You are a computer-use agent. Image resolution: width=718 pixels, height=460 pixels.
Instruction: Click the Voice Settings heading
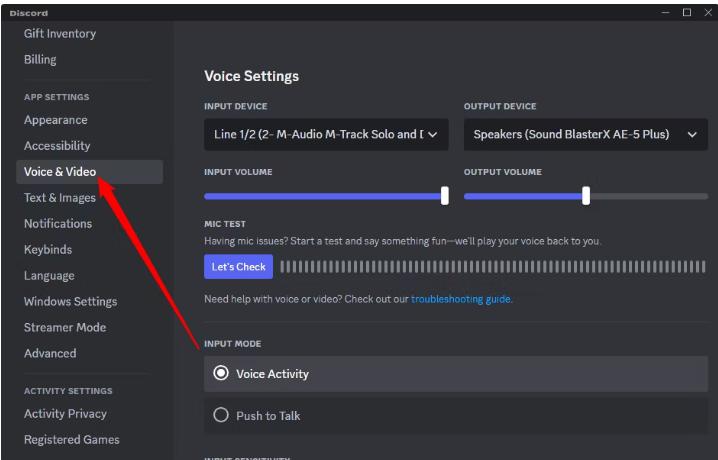[x=251, y=76]
